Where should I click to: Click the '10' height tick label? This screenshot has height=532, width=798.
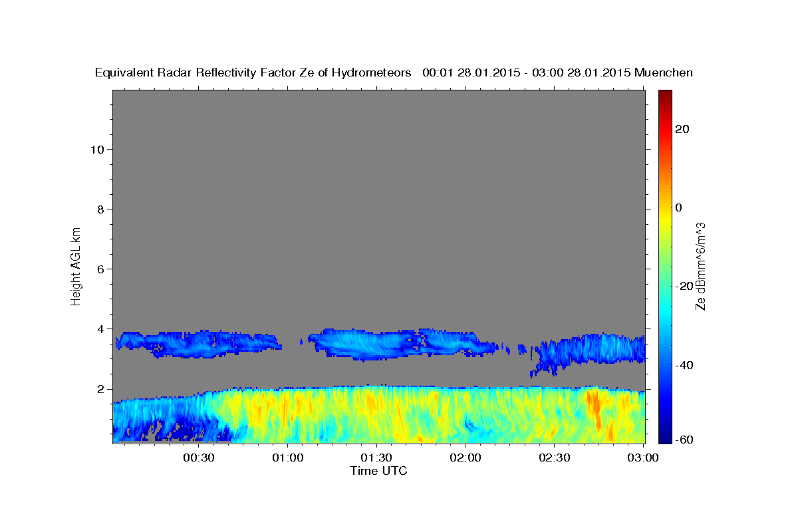[97, 149]
